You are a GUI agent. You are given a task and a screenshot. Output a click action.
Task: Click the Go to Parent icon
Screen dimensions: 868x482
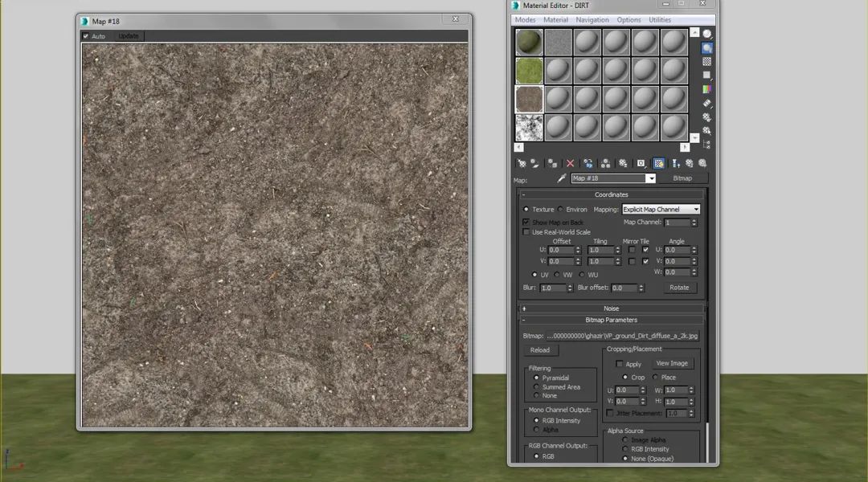click(x=690, y=163)
